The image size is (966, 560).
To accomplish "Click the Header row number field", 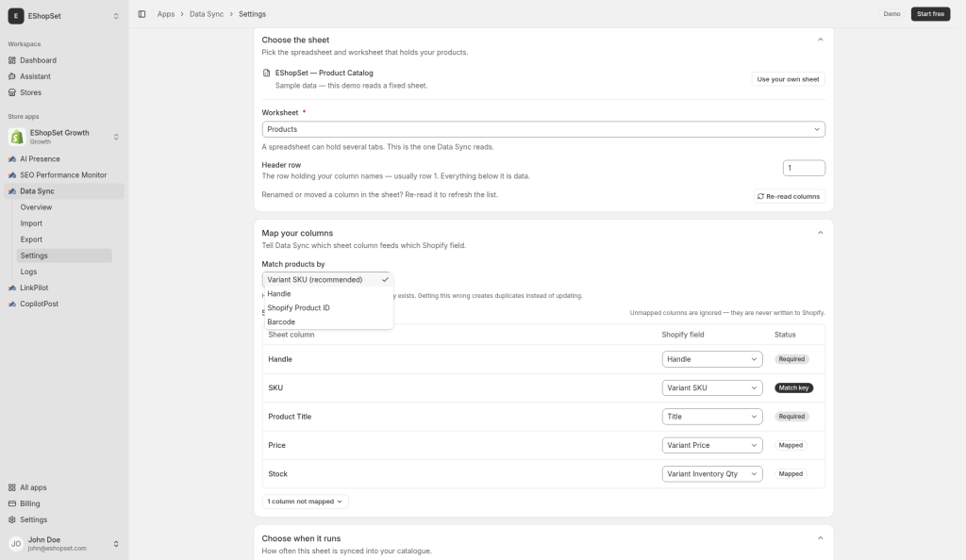I will [x=804, y=168].
